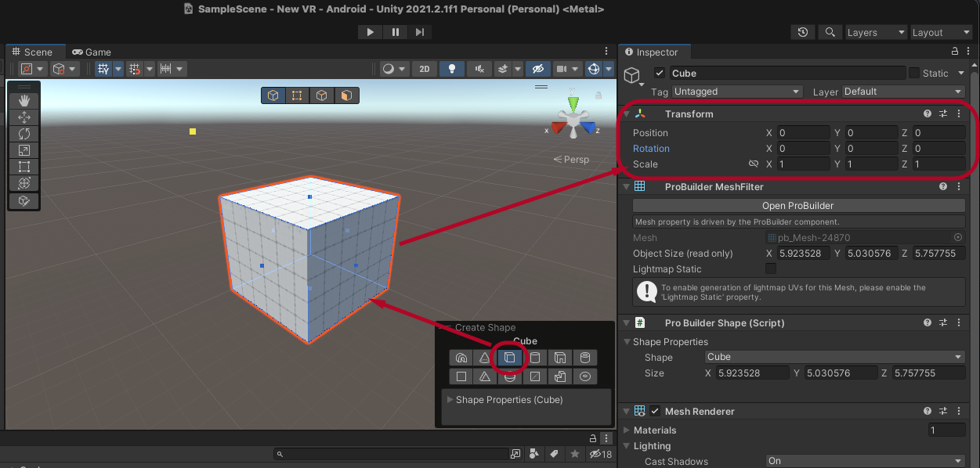Enable the Static checkbox
Screen dimensions: 980x468
tap(913, 73)
